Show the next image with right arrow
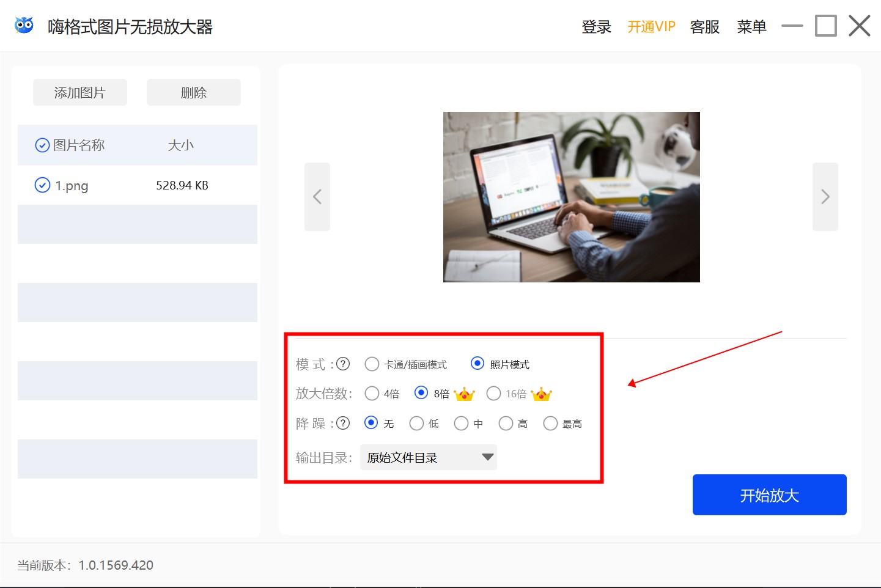 (x=825, y=197)
